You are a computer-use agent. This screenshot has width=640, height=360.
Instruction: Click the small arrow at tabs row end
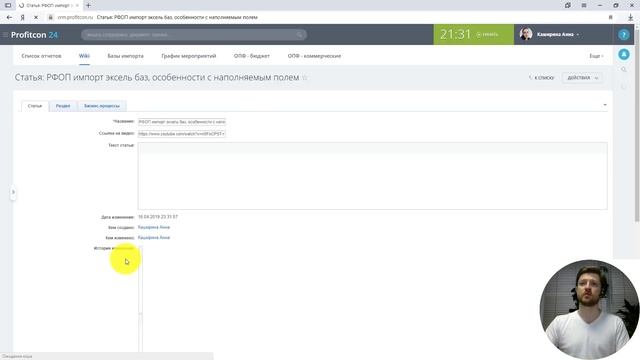604,105
